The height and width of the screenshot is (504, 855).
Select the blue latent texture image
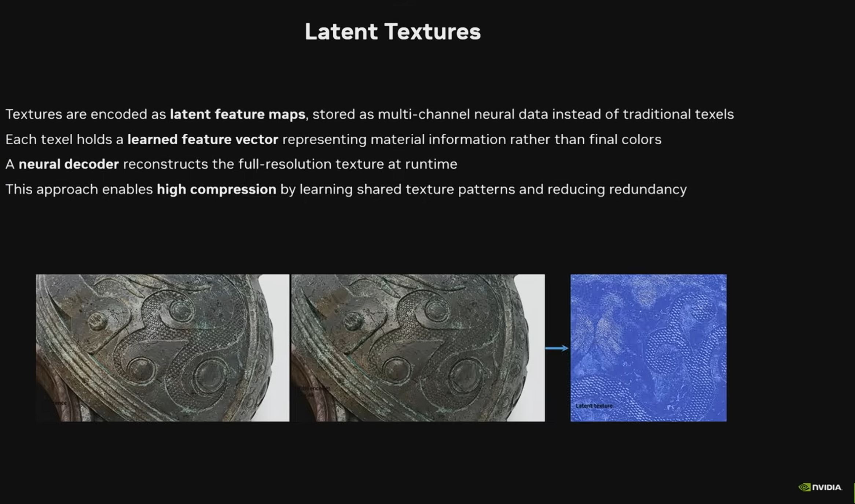(x=648, y=348)
